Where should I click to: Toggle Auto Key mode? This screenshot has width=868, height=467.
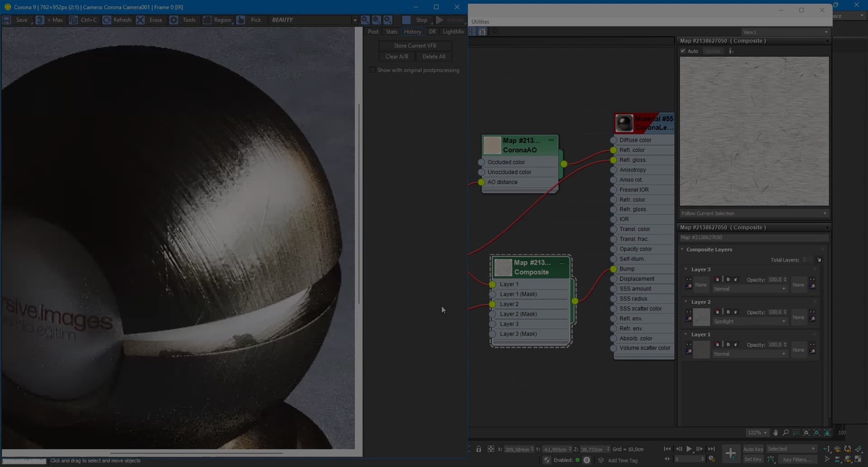coord(753,449)
